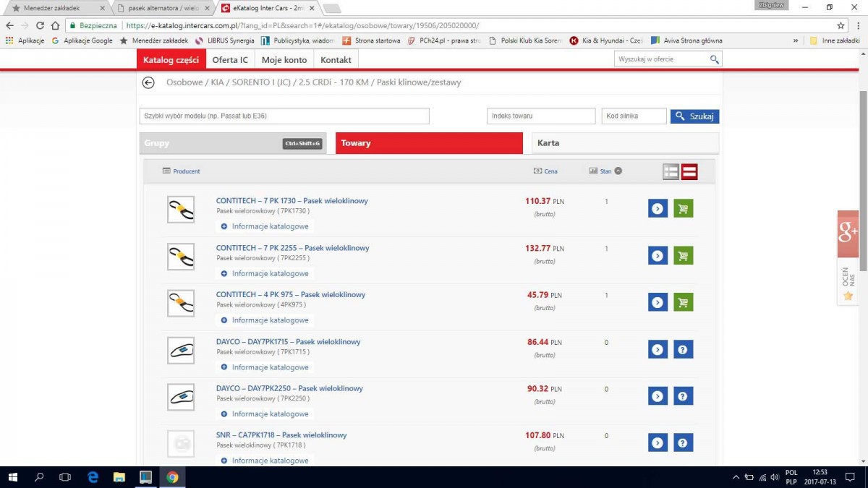
Task: Open the DAYCO DAY7PK1715 product link
Action: point(288,342)
